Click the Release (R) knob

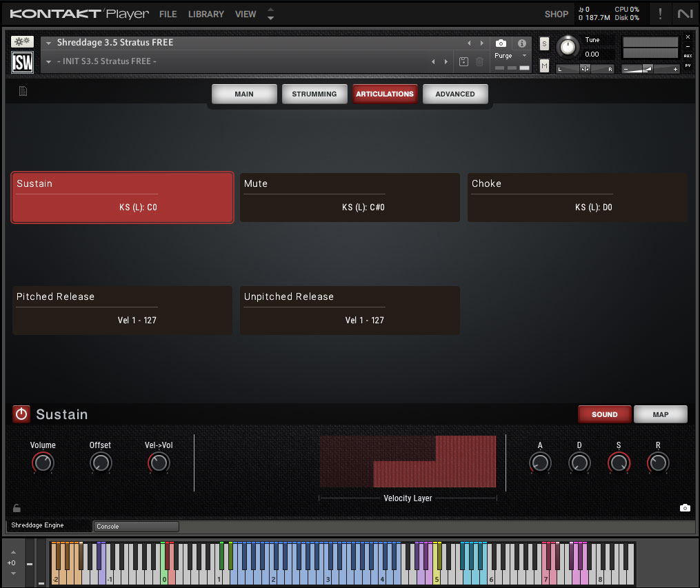coord(658,463)
